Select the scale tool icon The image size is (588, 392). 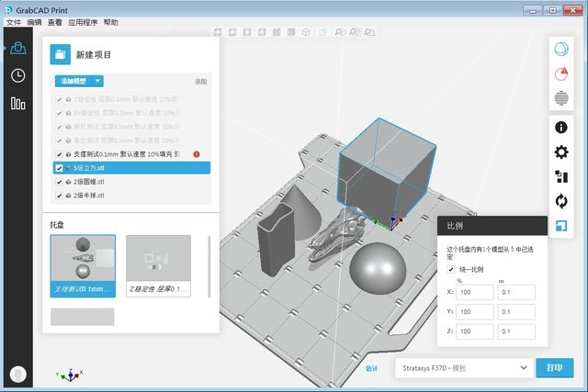pos(561,226)
